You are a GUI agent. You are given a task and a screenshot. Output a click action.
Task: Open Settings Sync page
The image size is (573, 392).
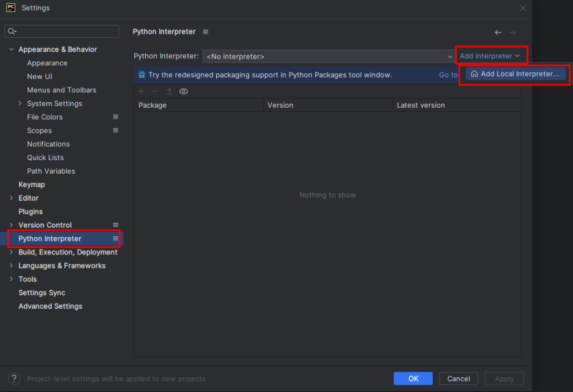point(42,292)
